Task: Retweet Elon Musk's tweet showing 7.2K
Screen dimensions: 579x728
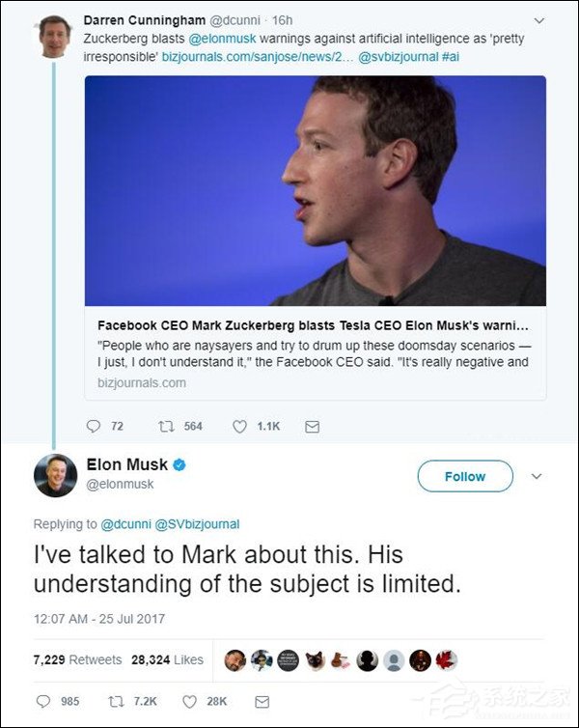Action: point(116,701)
